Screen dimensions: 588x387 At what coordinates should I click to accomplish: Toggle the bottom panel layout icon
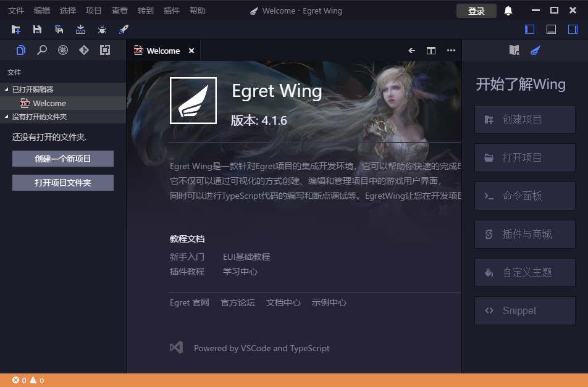click(x=551, y=29)
